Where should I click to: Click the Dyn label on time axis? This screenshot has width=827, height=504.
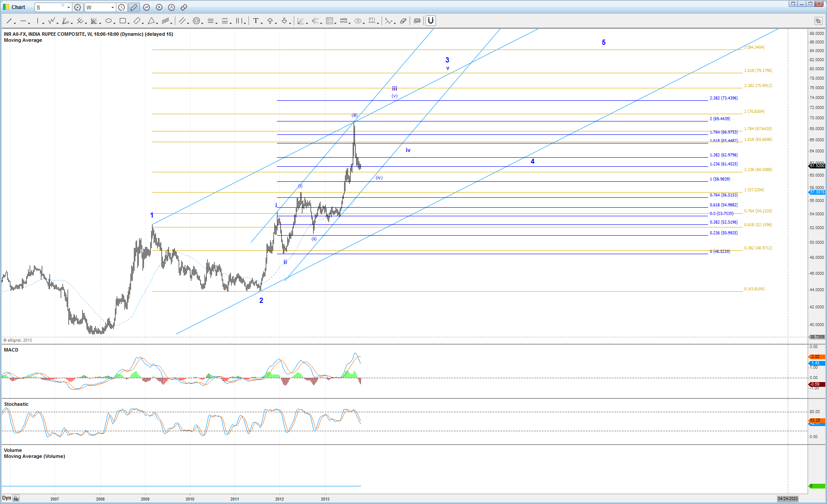tap(6, 498)
